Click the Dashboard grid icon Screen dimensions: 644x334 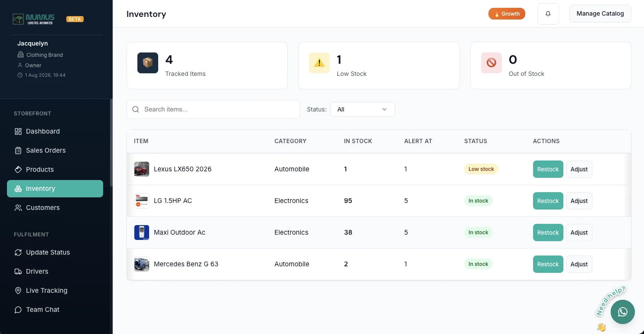click(18, 131)
